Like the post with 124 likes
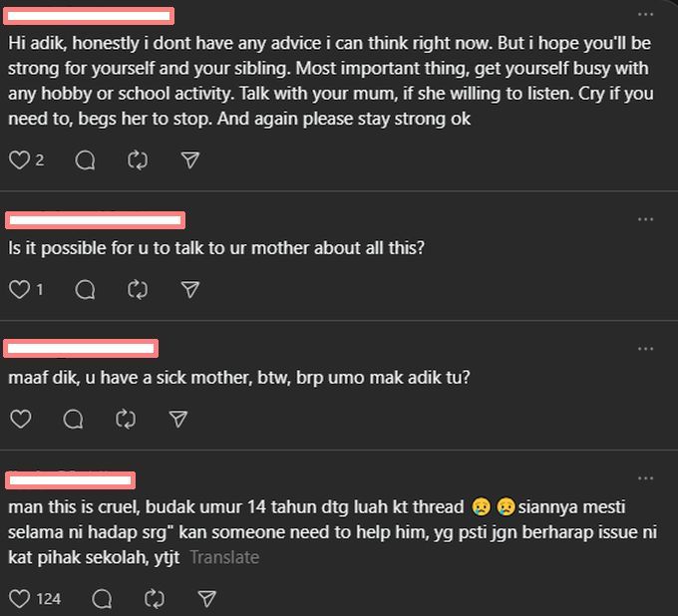 pos(20,599)
